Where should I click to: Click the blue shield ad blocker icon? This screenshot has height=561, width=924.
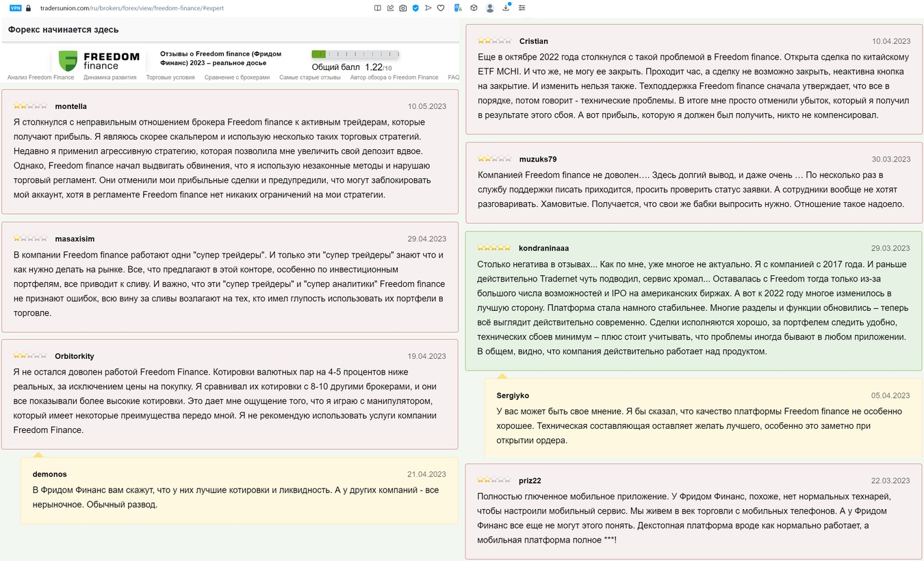tap(415, 8)
